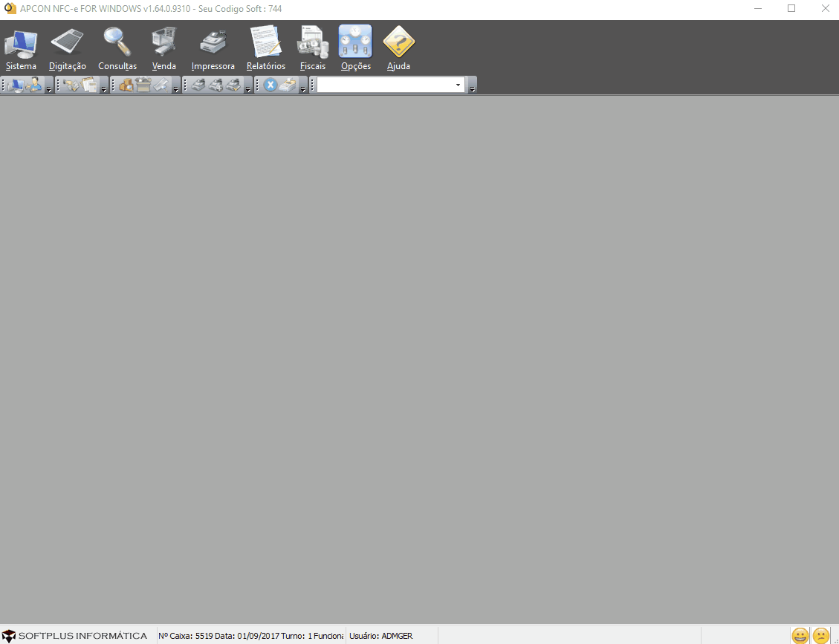Expand overflow arrow after documents calculator icon
This screenshot has width=839, height=644.
pyautogui.click(x=104, y=85)
